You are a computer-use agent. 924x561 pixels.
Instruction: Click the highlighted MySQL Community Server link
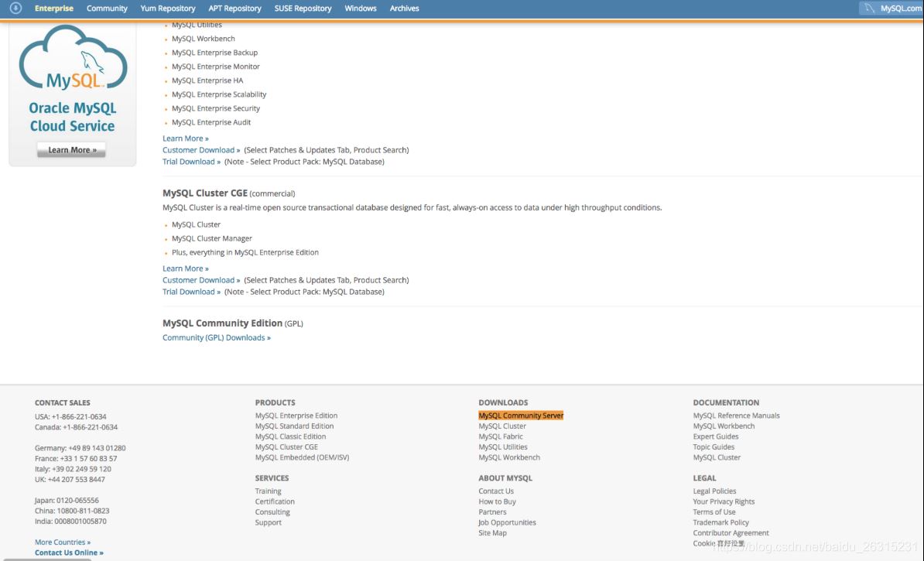click(x=521, y=416)
